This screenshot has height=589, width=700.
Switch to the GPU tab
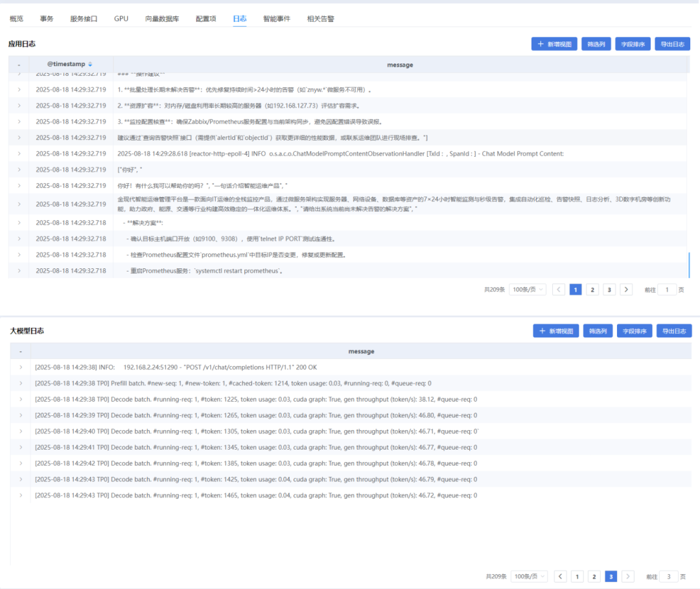tap(121, 19)
